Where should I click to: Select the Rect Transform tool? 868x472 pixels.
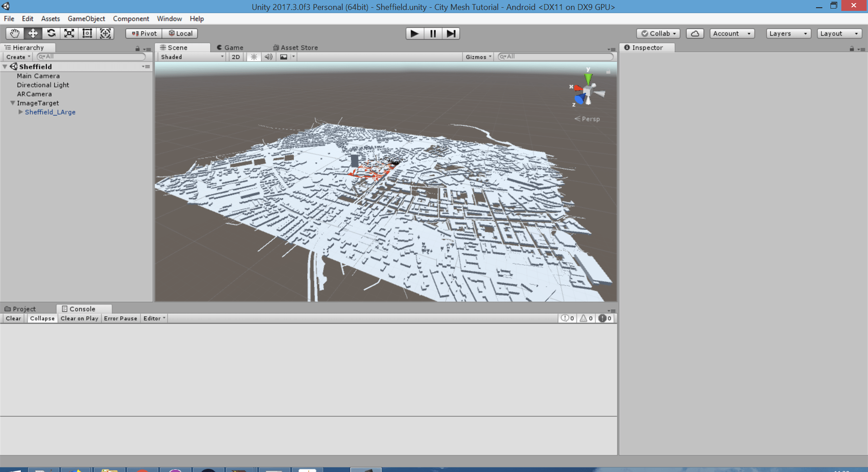click(x=87, y=33)
